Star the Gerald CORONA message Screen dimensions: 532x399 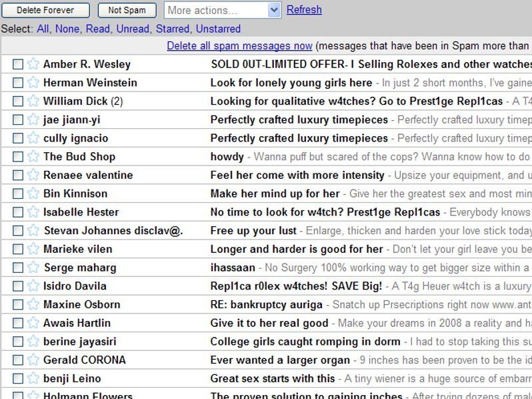pos(33,360)
